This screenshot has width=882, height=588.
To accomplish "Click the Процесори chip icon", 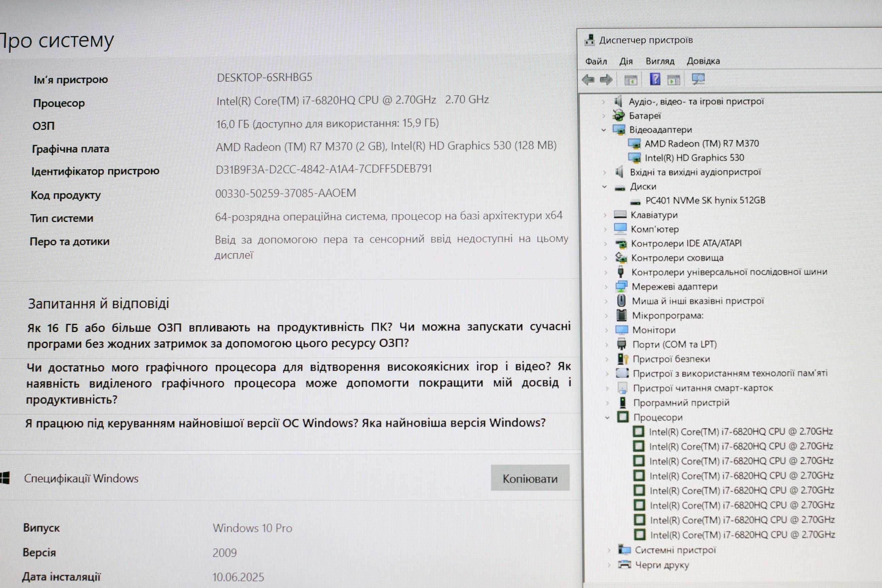I will [x=622, y=417].
